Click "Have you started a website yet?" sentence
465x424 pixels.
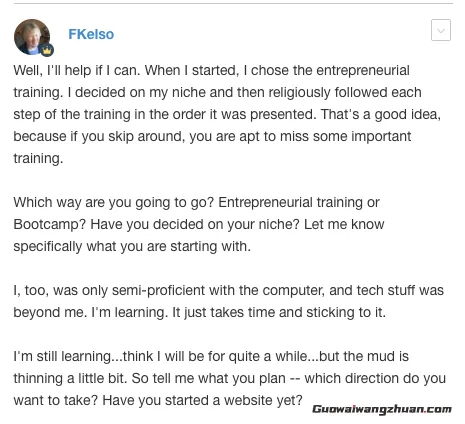pyautogui.click(x=202, y=401)
